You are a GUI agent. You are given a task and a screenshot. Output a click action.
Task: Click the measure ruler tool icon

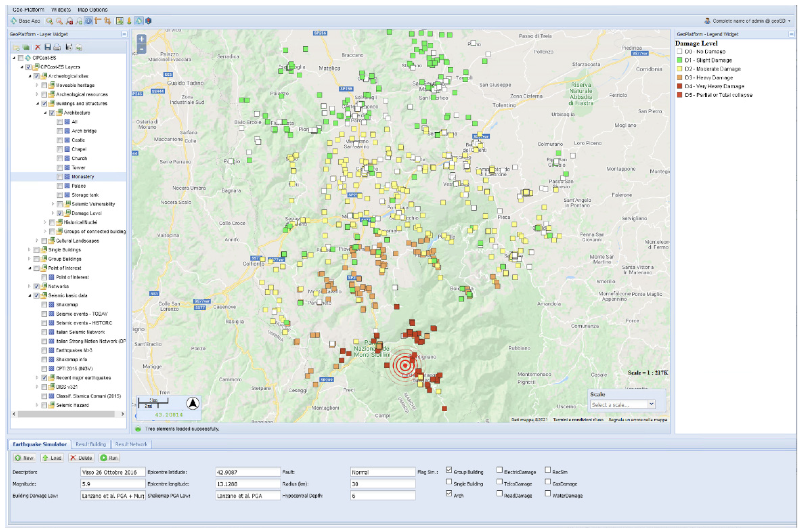(98, 21)
